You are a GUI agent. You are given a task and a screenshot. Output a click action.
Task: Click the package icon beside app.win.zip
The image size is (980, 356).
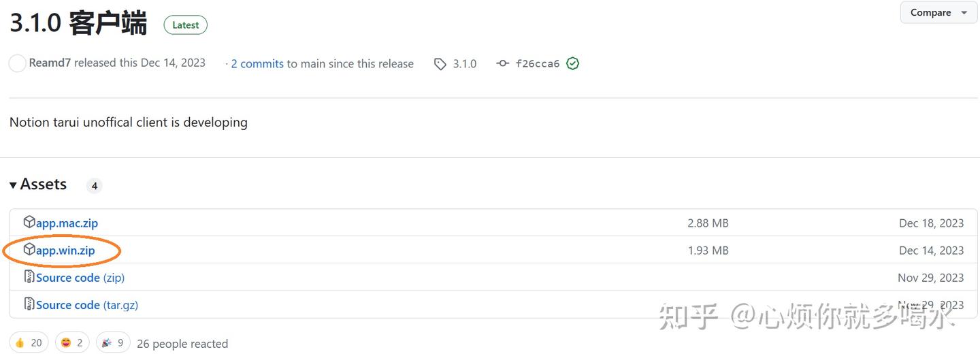pyautogui.click(x=29, y=250)
